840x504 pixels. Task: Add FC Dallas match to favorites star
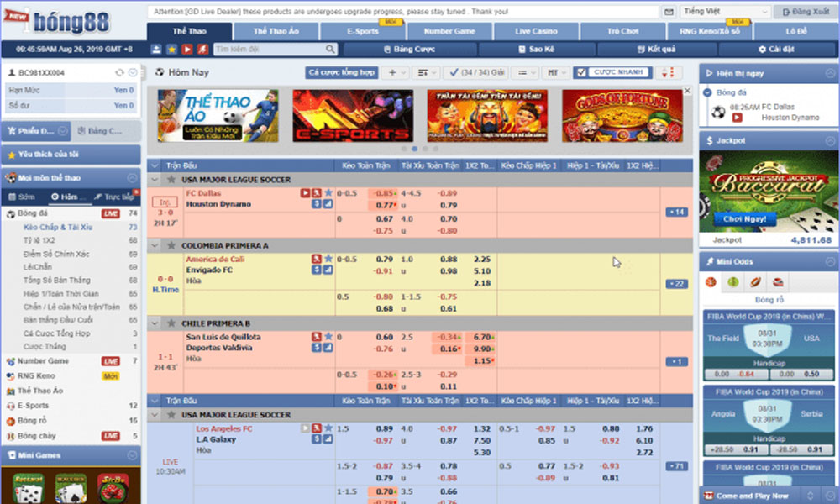[x=328, y=192]
